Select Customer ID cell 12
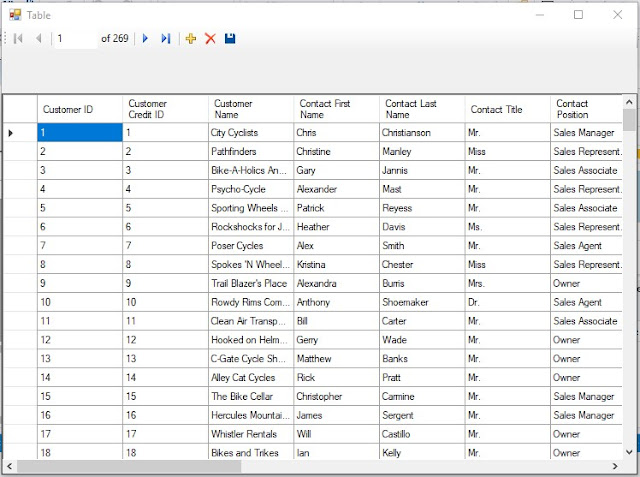The height and width of the screenshot is (477, 640). click(x=80, y=340)
